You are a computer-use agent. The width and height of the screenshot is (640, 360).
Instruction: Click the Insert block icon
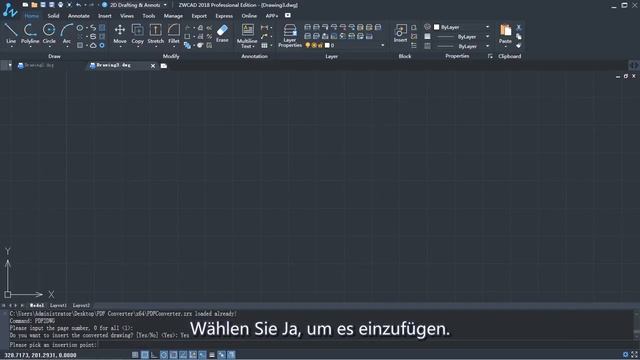point(400,33)
